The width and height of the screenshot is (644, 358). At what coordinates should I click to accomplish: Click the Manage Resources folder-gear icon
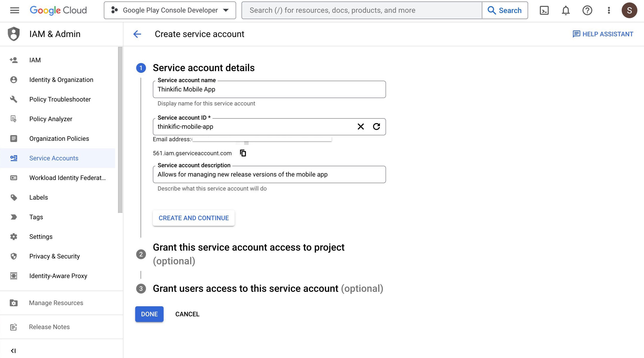14,303
